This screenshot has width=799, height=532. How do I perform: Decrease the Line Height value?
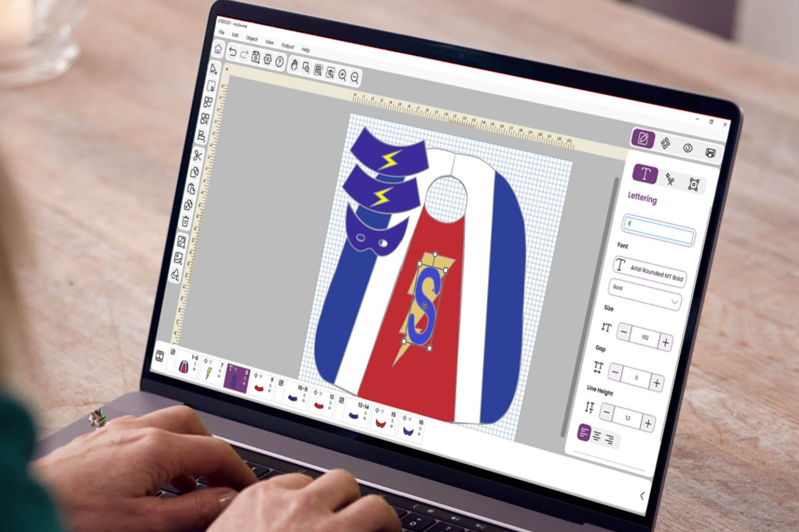pos(607,412)
